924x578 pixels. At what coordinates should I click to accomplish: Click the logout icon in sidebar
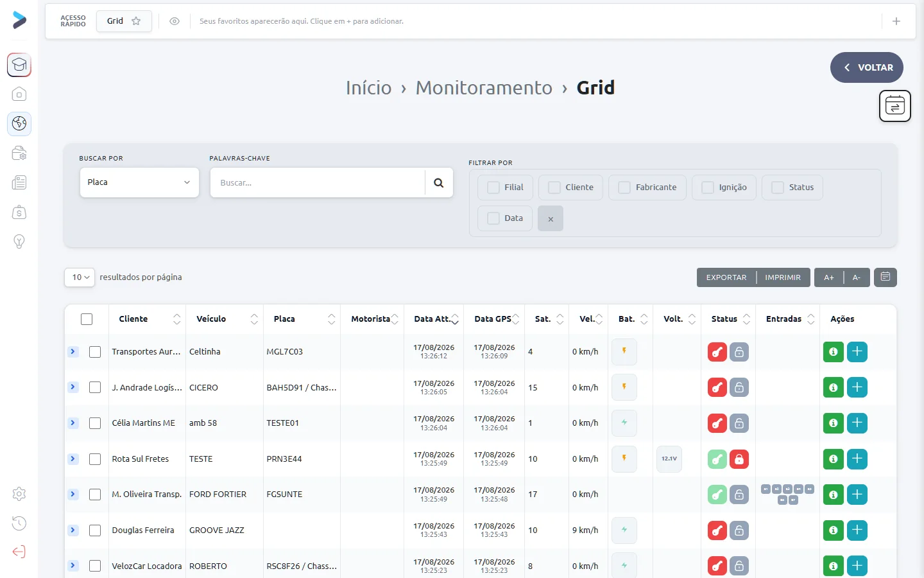(x=19, y=552)
